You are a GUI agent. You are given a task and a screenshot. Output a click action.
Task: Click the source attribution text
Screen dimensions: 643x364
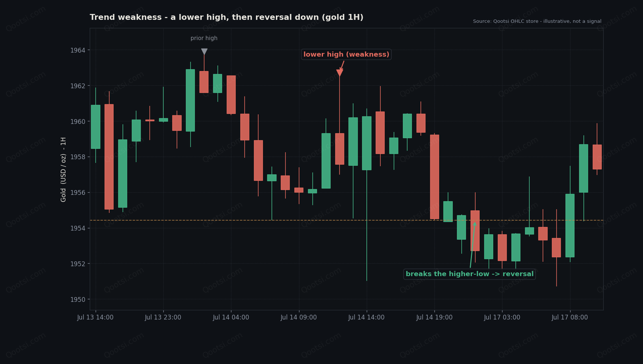pyautogui.click(x=537, y=21)
